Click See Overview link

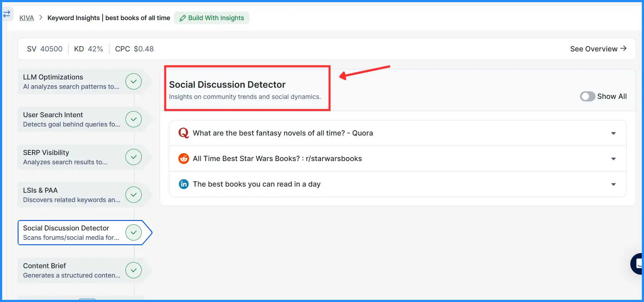click(x=598, y=49)
